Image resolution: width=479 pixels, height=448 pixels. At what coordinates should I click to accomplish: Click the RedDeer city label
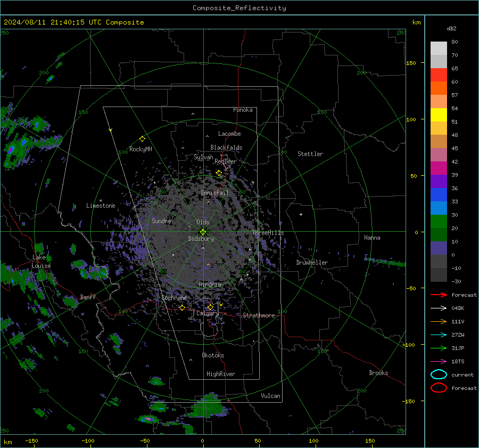pos(226,161)
